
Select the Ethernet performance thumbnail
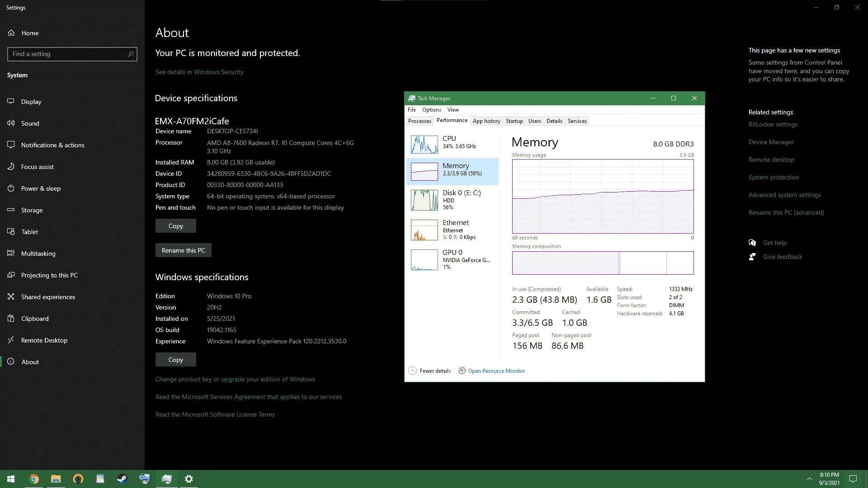point(425,230)
